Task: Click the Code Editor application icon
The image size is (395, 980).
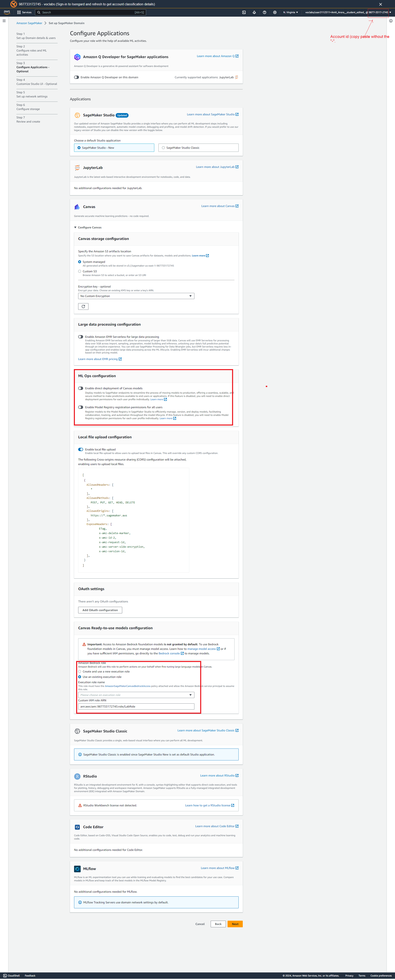Action: pyautogui.click(x=77, y=827)
